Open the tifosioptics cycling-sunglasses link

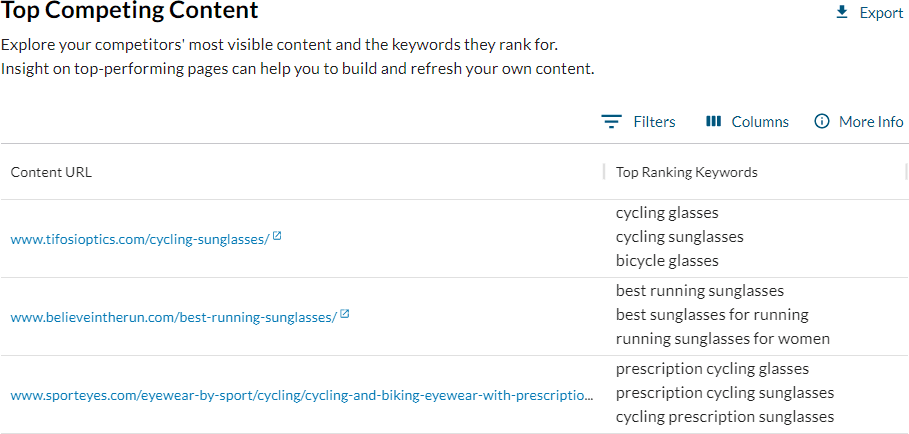pos(140,238)
